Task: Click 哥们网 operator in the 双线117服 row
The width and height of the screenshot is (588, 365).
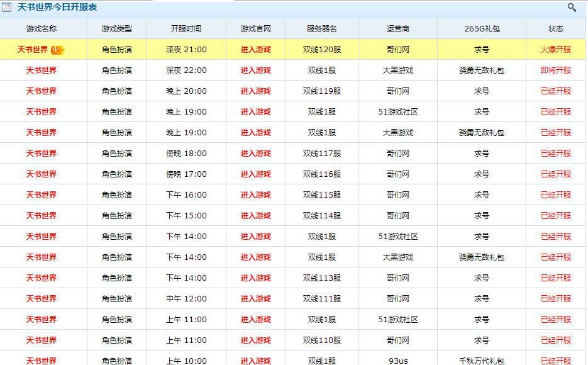Action: pos(398,154)
